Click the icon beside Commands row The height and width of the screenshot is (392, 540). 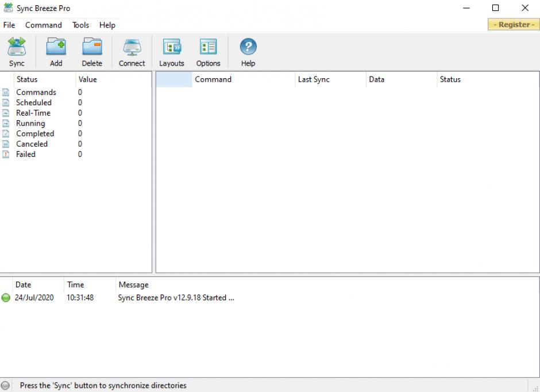pos(6,93)
